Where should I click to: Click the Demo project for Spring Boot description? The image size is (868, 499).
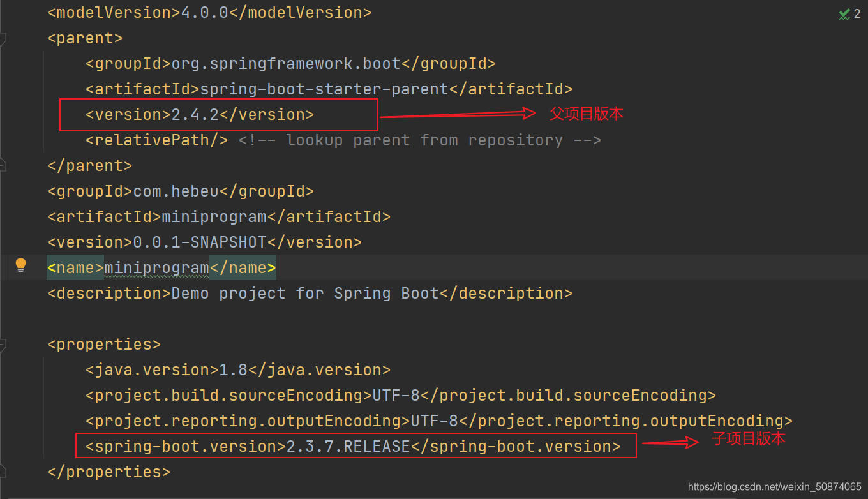pos(306,292)
